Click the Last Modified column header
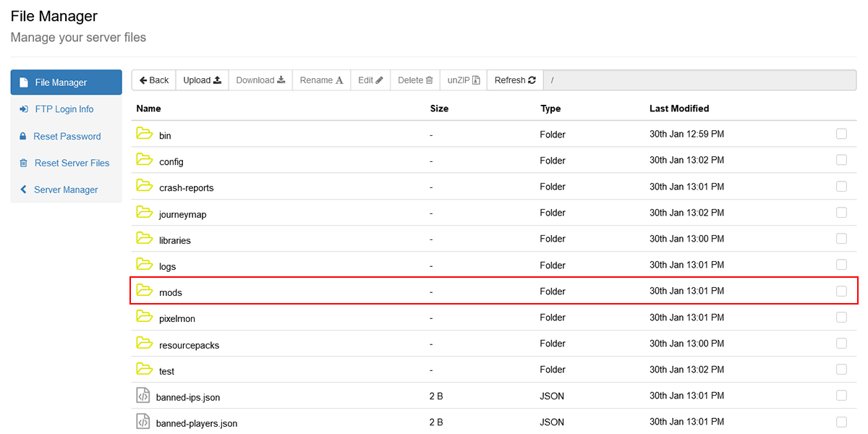The image size is (868, 434). click(679, 109)
